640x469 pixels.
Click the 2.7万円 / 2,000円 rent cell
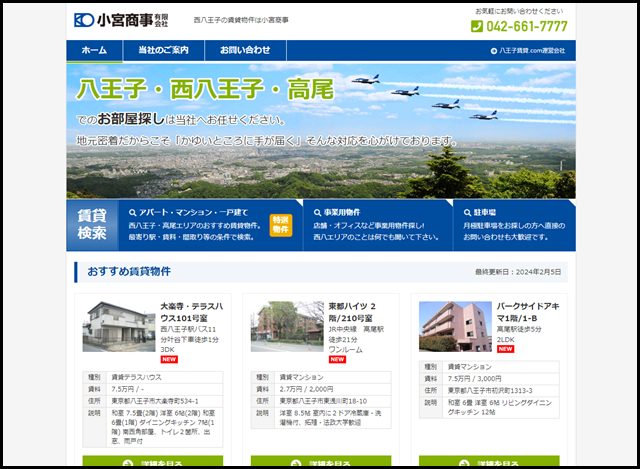click(x=333, y=389)
